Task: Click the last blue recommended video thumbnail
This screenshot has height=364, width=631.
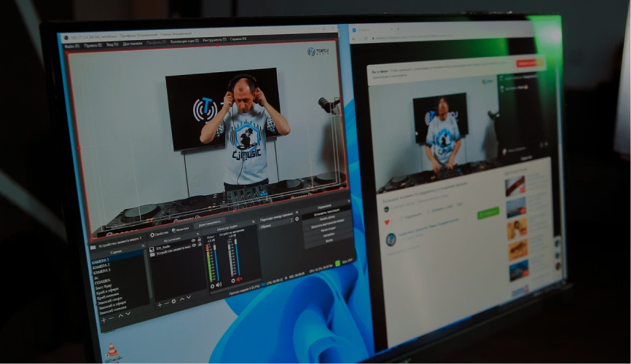Action: pos(518,270)
